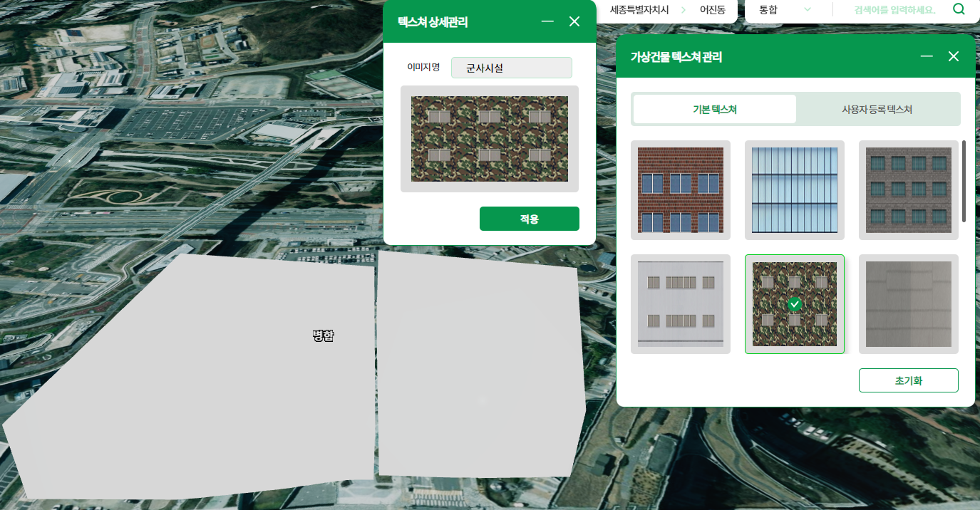
Task: Click the 병합 label on the map
Action: tap(323, 335)
